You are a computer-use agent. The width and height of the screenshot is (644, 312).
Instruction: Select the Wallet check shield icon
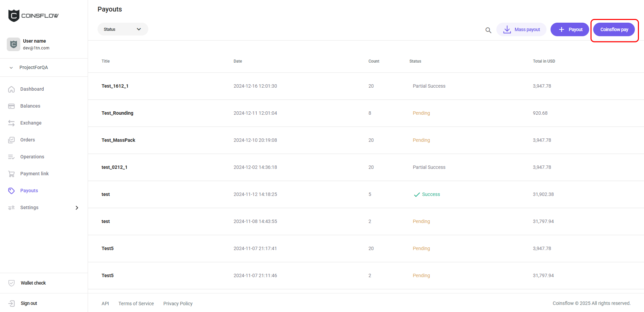coord(12,283)
